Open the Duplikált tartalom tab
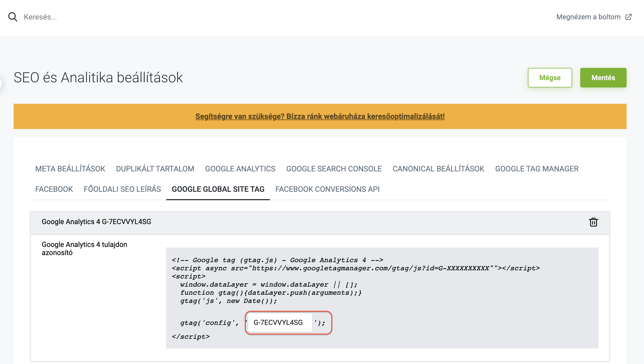The image size is (644, 364). 155,169
